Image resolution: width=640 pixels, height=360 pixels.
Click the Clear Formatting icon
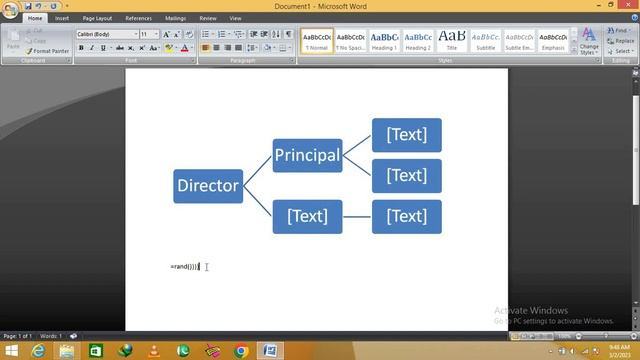click(189, 35)
